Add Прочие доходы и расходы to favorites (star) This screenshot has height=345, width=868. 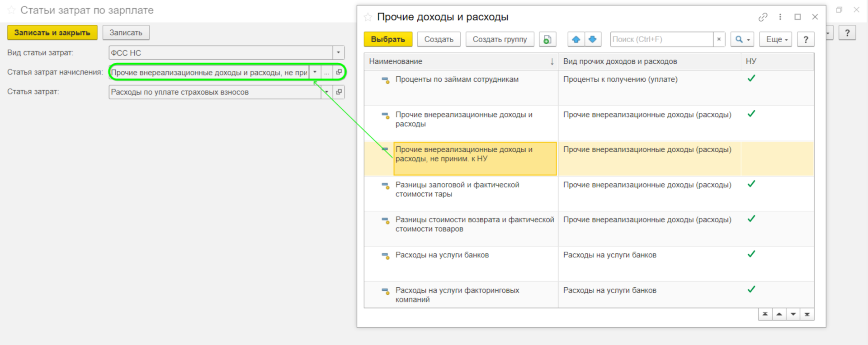[x=368, y=17]
